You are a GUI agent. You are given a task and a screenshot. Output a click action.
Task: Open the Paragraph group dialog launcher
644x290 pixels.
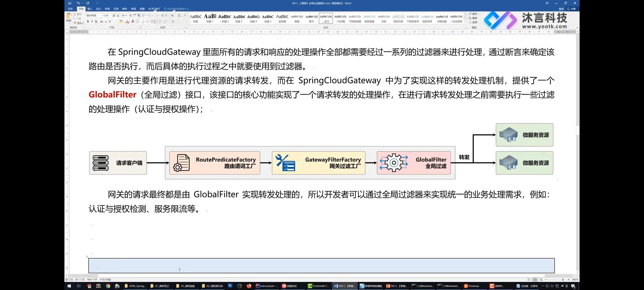pos(186,28)
